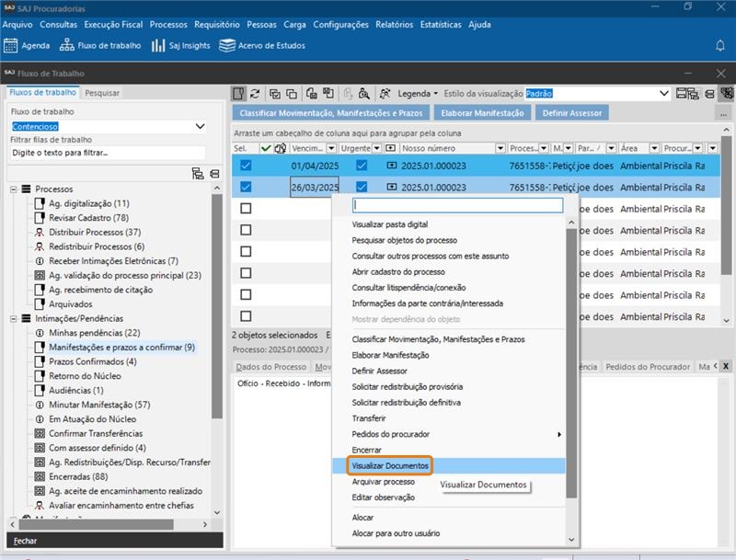Click the Elaborar Manifestação button

point(482,113)
